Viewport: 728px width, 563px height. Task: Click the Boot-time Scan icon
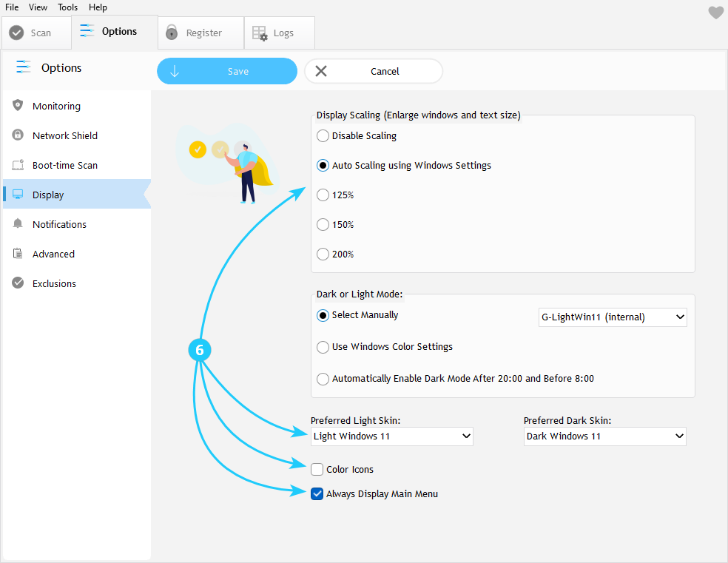coord(18,165)
